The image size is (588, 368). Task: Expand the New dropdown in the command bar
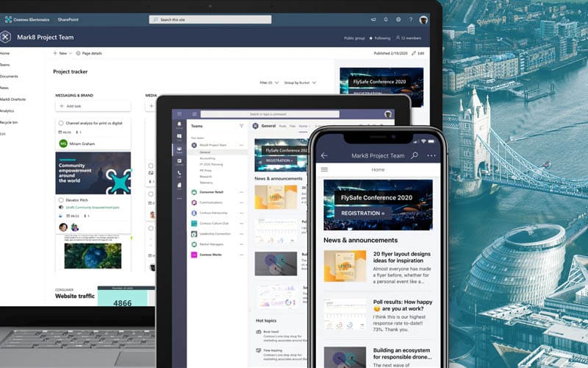click(62, 53)
